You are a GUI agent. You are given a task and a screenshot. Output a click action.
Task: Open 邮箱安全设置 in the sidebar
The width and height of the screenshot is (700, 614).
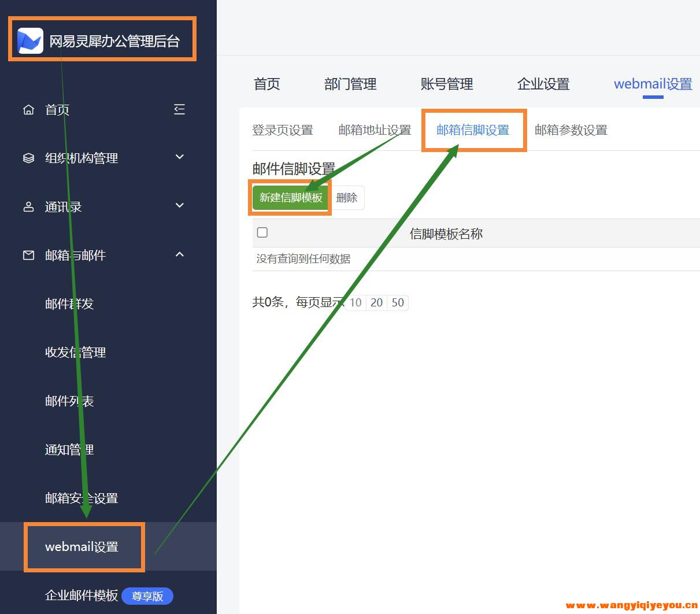[82, 498]
